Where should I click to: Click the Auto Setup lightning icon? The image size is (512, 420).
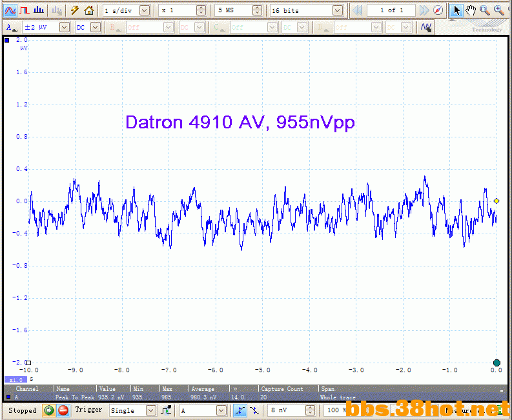[75, 10]
